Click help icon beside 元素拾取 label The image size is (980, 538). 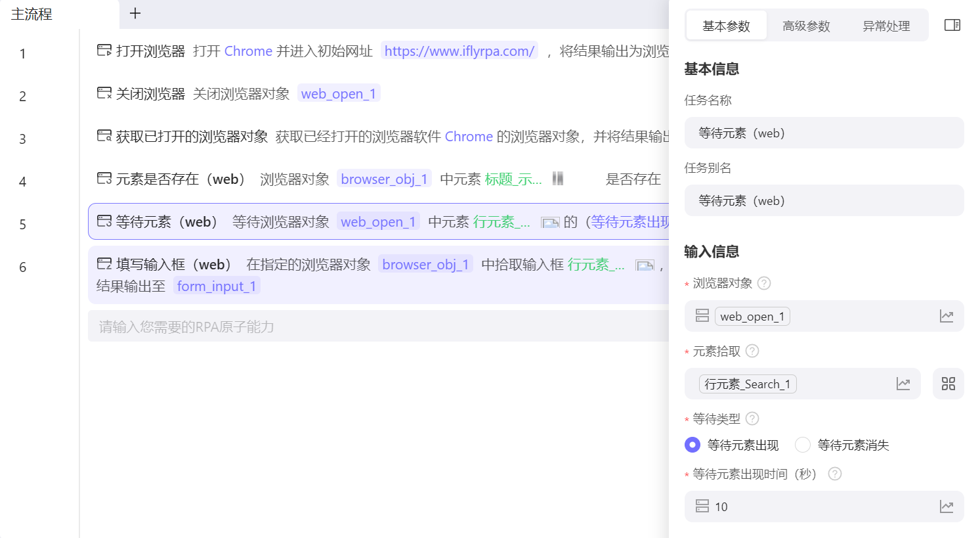(x=752, y=351)
